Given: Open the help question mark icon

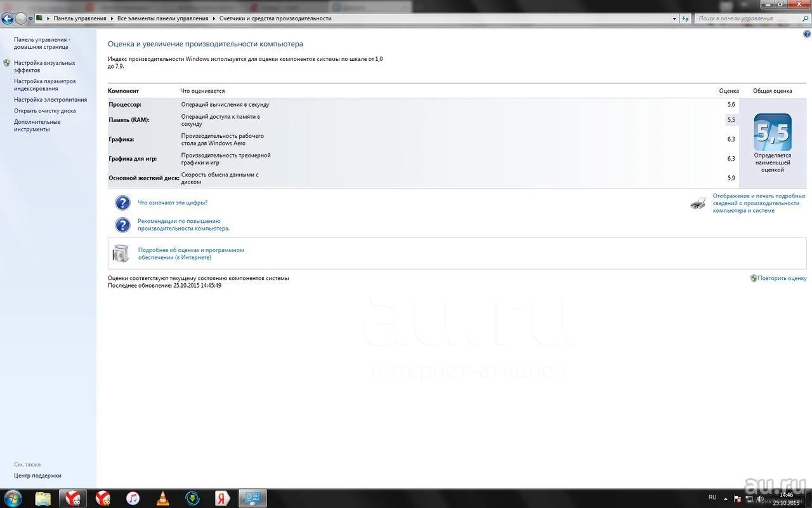Looking at the screenshot, I should coord(807,34).
